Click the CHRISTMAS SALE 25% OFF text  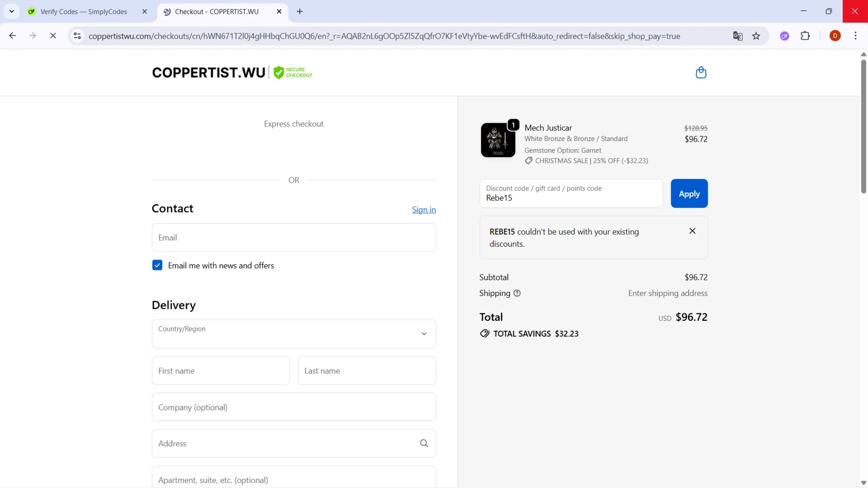(591, 161)
